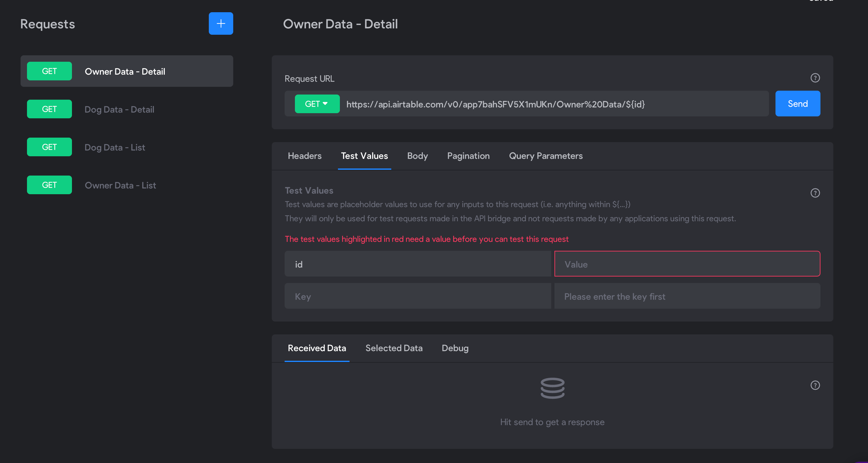This screenshot has width=868, height=463.
Task: Open help icon for Request URL
Action: click(x=815, y=78)
